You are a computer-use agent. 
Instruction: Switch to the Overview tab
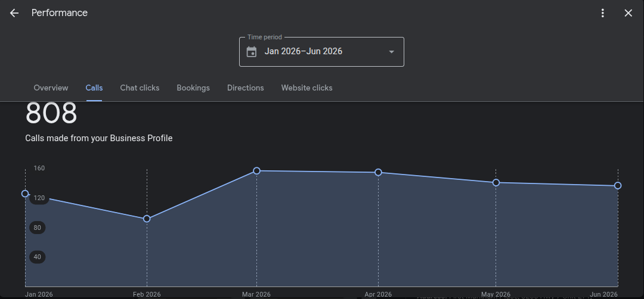click(51, 88)
